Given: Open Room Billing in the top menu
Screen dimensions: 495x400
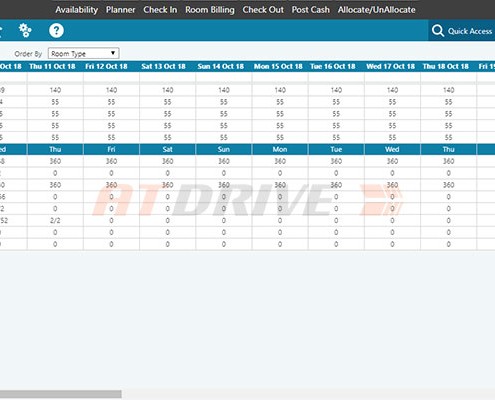Looking at the screenshot, I should pyautogui.click(x=210, y=10).
